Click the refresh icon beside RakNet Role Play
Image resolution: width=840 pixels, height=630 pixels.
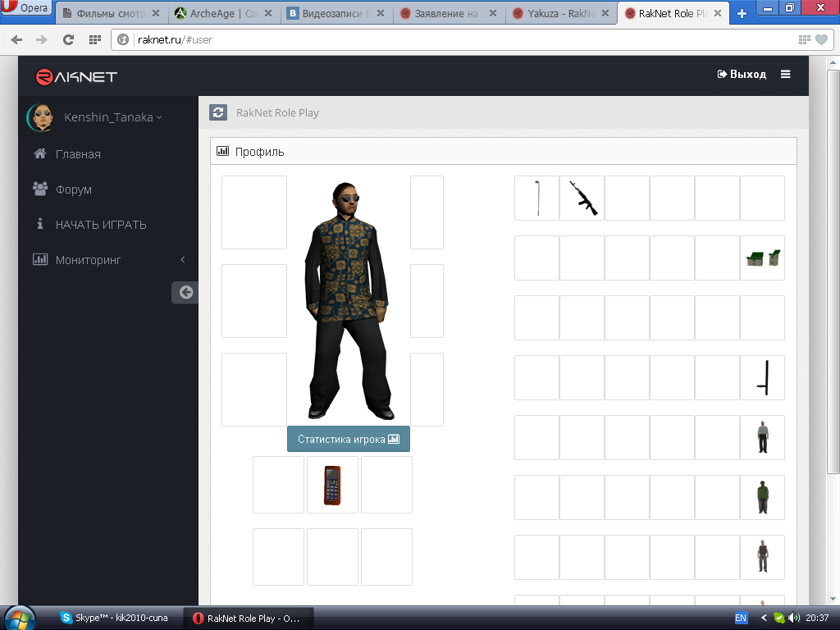218,112
